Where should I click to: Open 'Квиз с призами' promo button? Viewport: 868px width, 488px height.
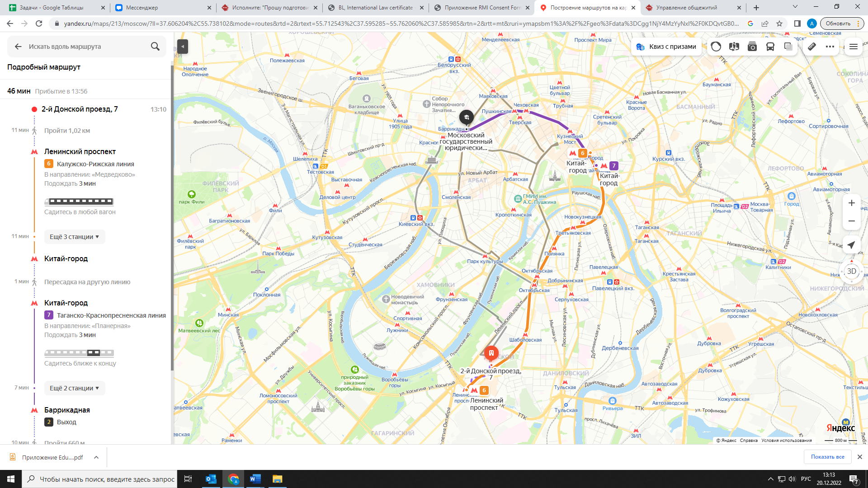click(666, 47)
